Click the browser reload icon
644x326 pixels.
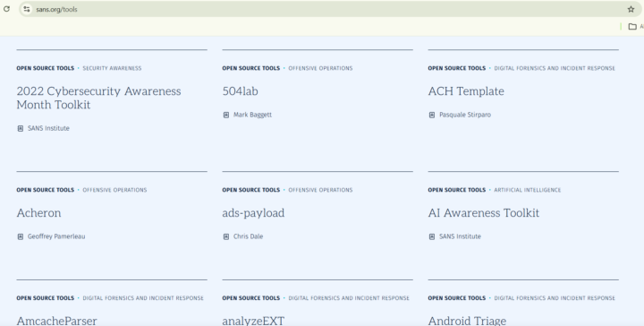tap(6, 9)
